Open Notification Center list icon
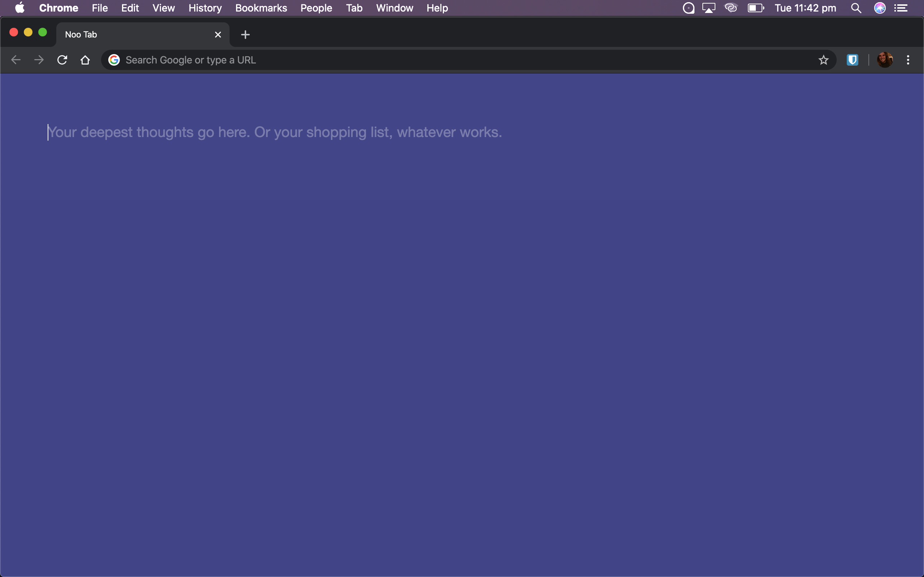This screenshot has height=577, width=924. point(901,8)
